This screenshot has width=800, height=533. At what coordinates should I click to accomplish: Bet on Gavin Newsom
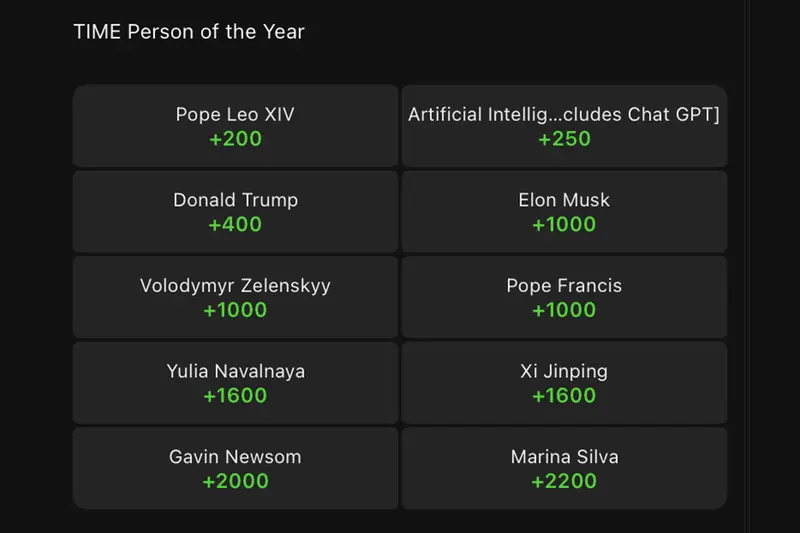pyautogui.click(x=235, y=468)
